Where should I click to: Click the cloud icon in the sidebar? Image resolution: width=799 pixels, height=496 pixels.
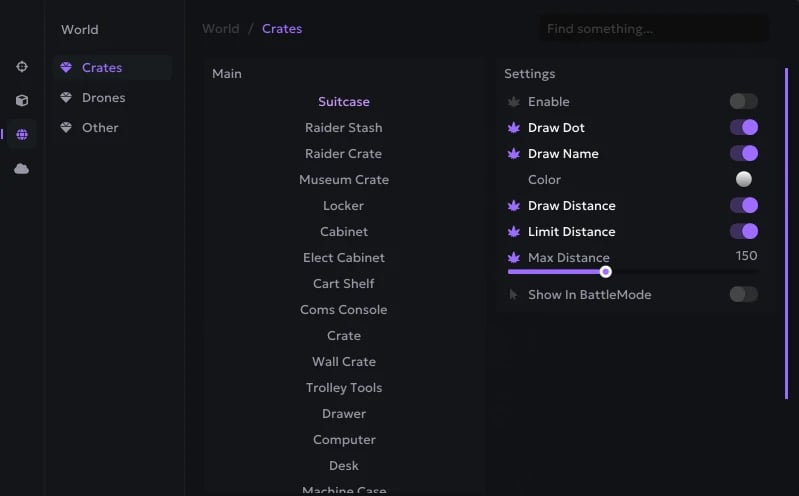22,169
